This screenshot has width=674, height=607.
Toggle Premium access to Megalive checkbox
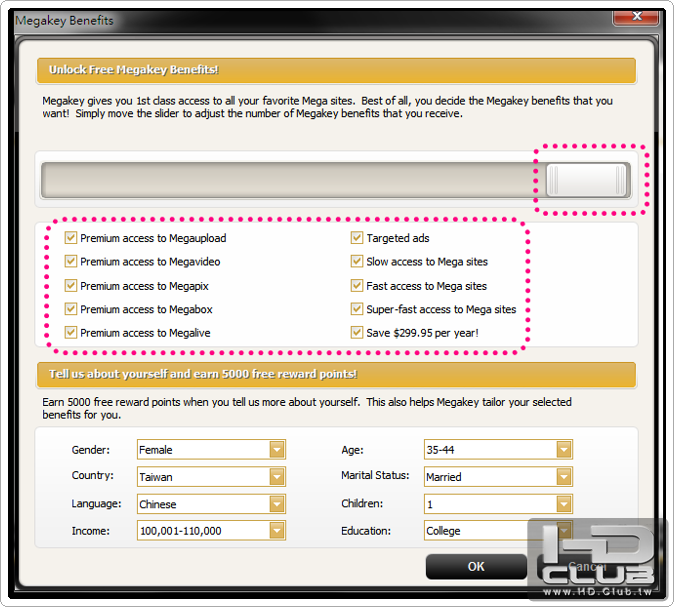[x=70, y=333]
